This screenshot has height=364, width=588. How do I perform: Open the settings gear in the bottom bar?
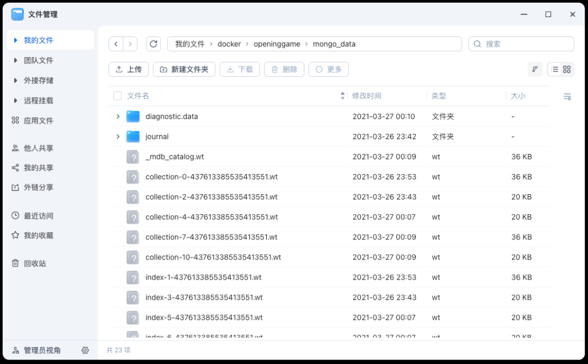pos(85,350)
